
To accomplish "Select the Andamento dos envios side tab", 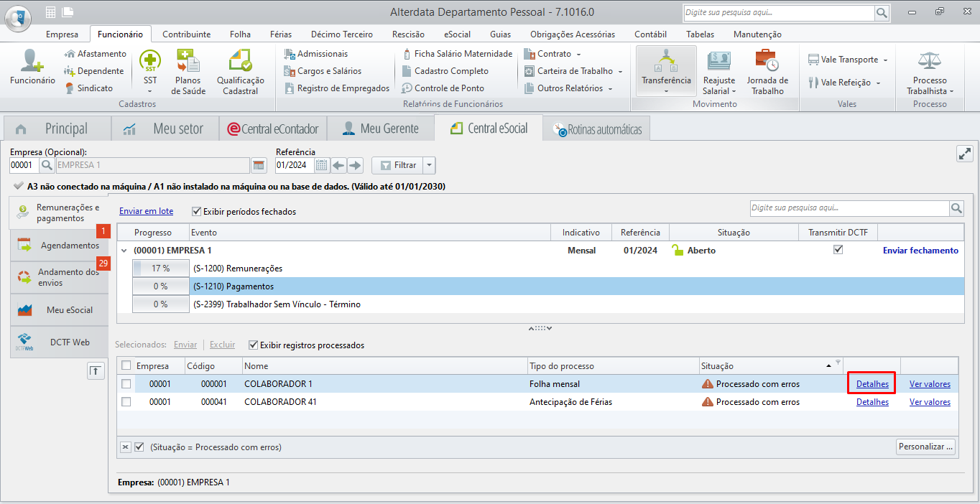I will click(59, 277).
